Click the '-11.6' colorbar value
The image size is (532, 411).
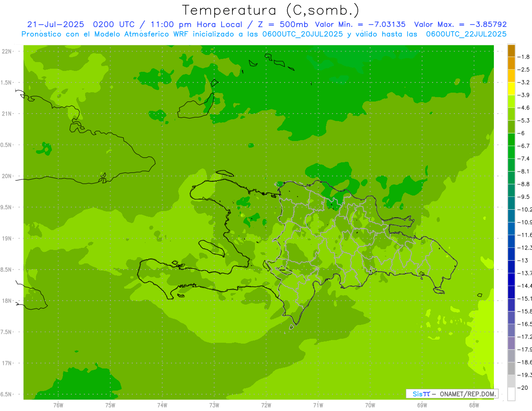(524, 235)
